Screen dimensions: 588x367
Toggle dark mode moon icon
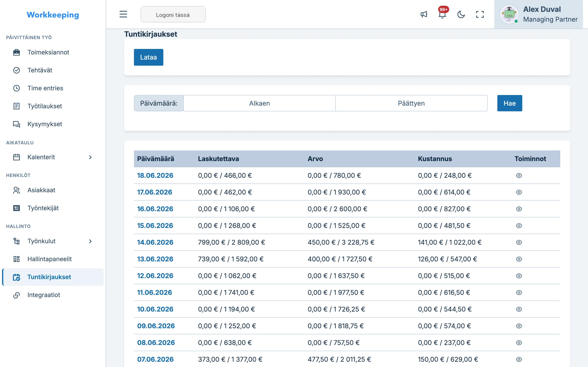pyautogui.click(x=461, y=14)
